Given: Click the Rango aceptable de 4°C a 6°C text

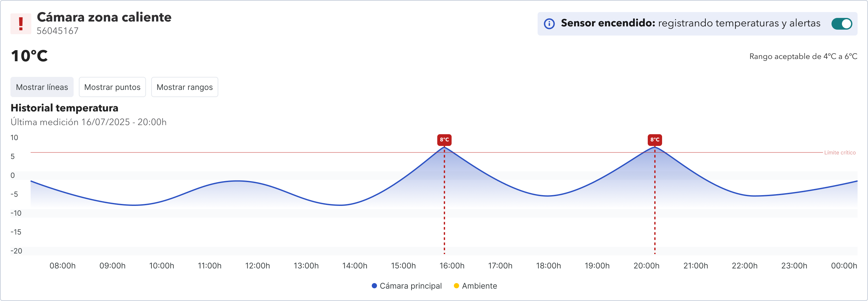Looking at the screenshot, I should click(803, 56).
